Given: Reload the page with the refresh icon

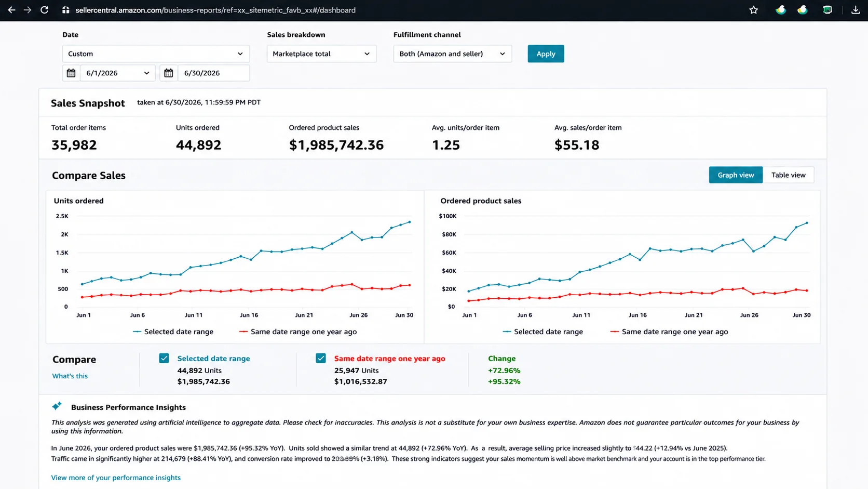Looking at the screenshot, I should (x=45, y=10).
